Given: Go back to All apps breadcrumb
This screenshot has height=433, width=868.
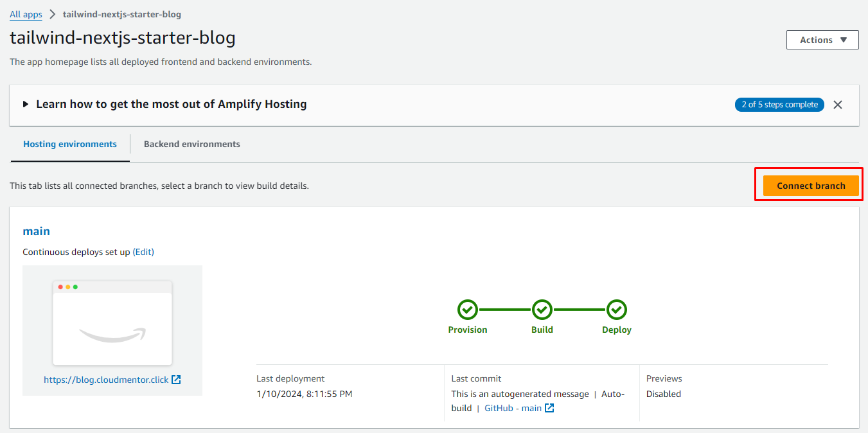Looking at the screenshot, I should (x=26, y=14).
